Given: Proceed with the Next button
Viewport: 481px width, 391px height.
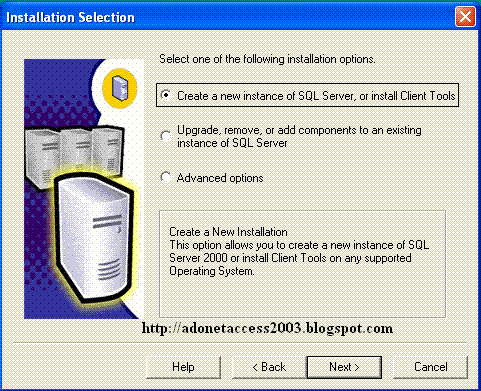Looking at the screenshot, I should click(x=344, y=367).
